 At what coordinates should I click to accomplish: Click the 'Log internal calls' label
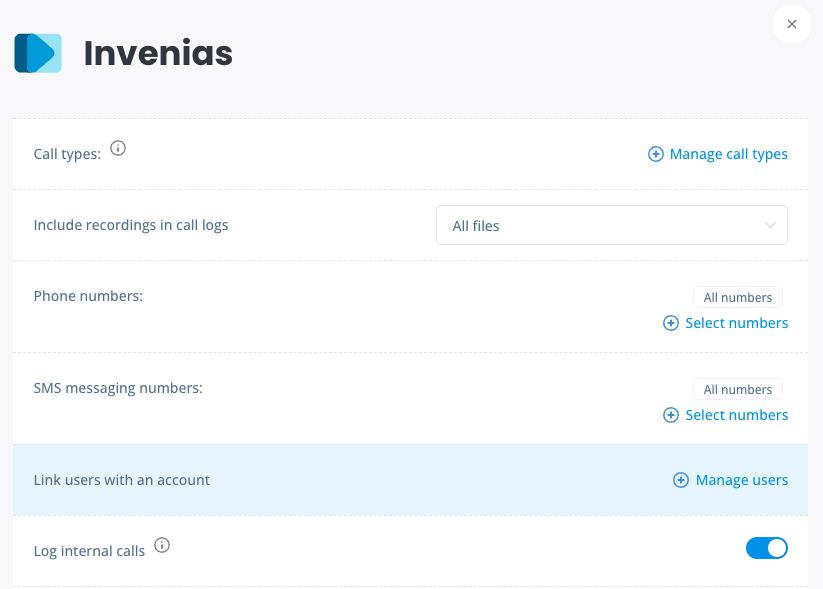[x=89, y=551]
